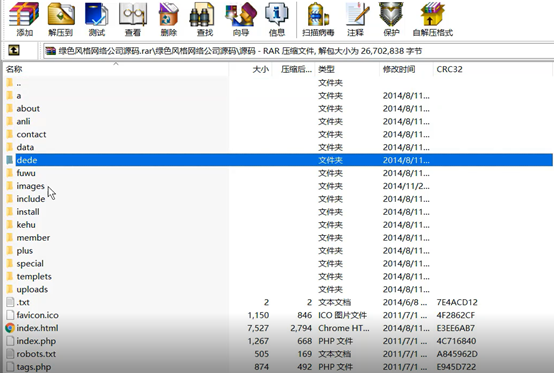Click the 保护 (Protect) shield icon
Viewport: 554px width, 373px height.
click(391, 19)
